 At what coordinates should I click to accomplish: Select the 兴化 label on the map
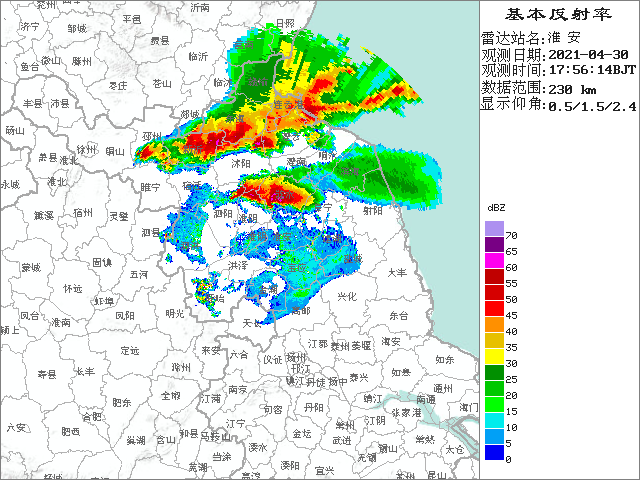[347, 297]
